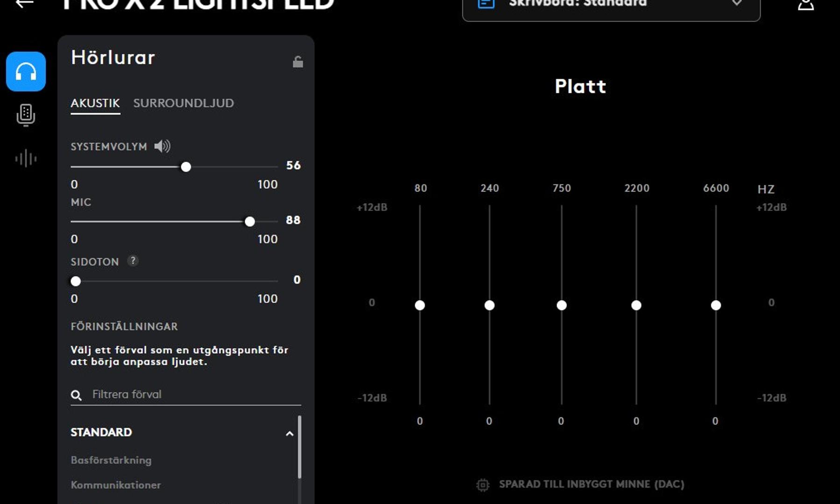Click the 2200 frequency label
The image size is (840, 504).
click(x=637, y=188)
